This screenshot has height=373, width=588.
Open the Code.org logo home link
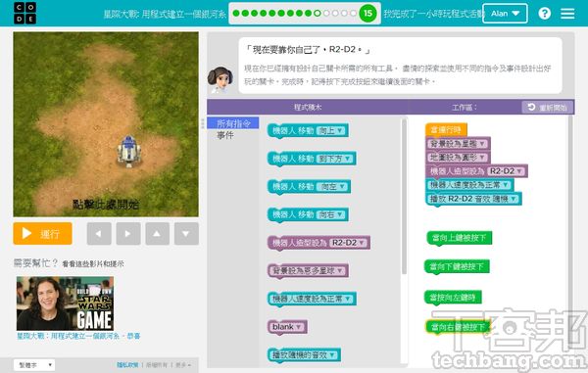tap(25, 13)
